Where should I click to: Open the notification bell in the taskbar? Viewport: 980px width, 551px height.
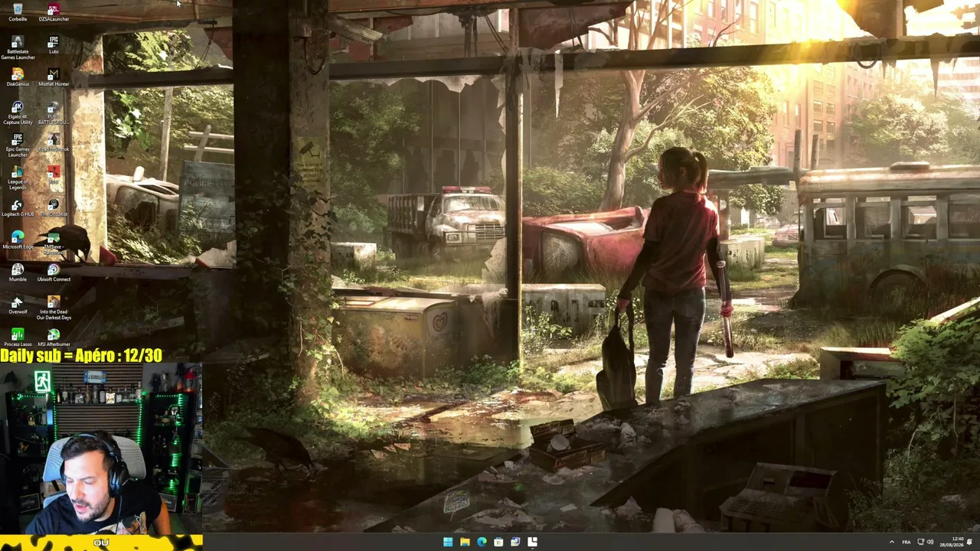971,542
